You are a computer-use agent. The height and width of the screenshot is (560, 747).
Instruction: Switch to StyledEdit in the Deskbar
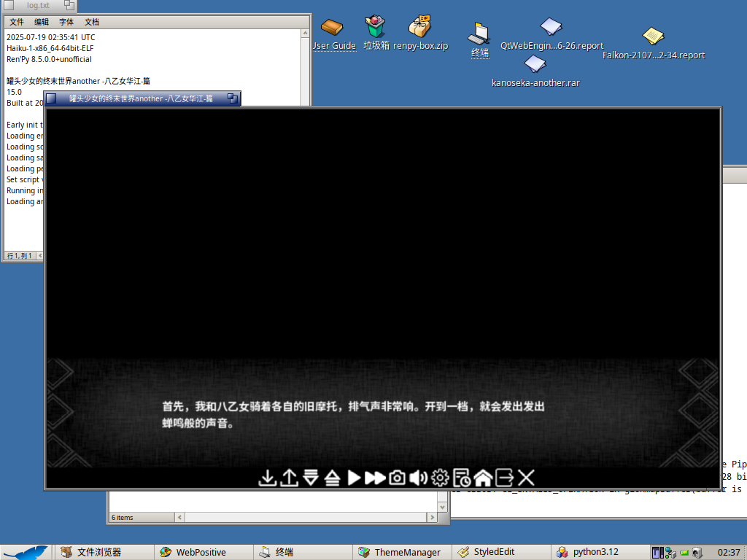point(500,553)
